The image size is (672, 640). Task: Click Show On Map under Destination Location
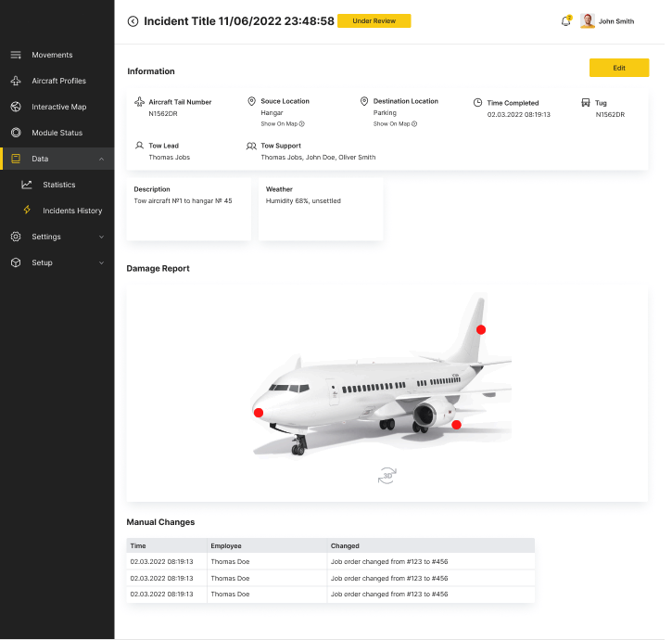coord(394,123)
